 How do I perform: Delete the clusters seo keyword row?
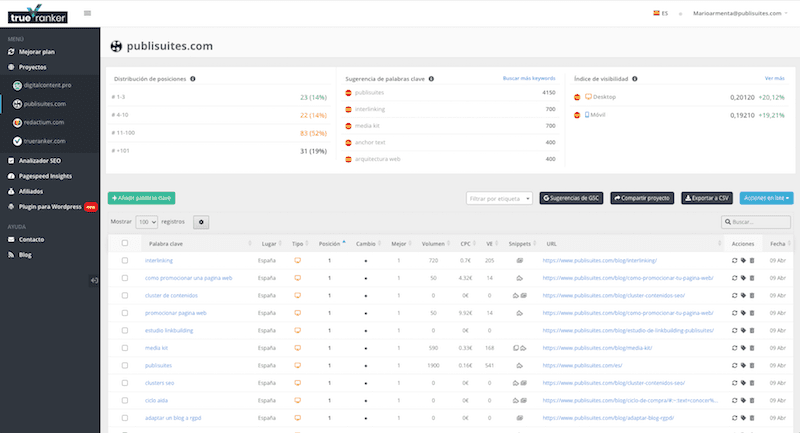752,383
